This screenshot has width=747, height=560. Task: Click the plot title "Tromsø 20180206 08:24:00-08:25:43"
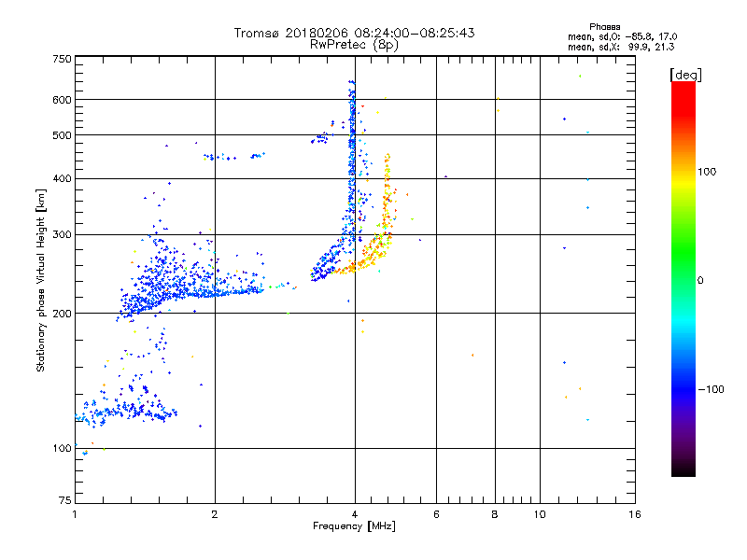[354, 33]
